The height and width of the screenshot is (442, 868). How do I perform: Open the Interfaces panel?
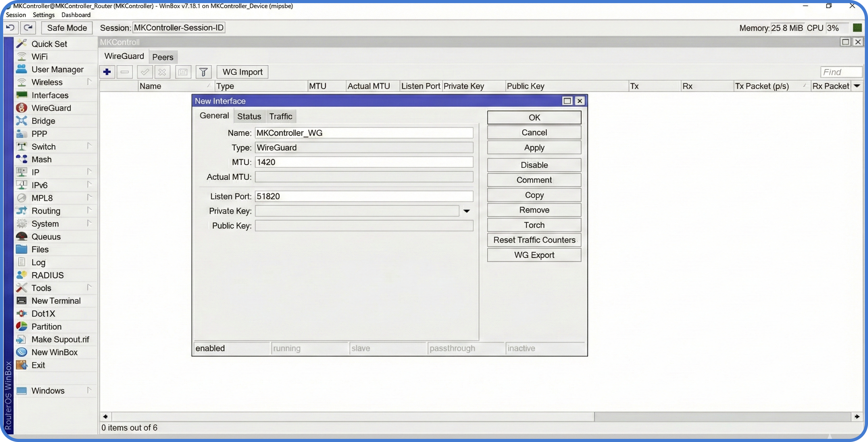tap(49, 95)
